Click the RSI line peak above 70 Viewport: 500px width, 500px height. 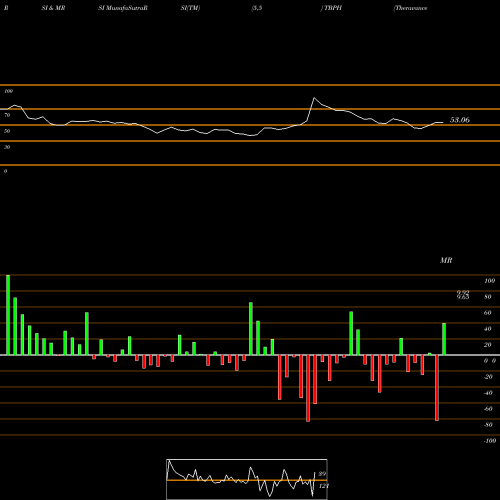click(314, 98)
